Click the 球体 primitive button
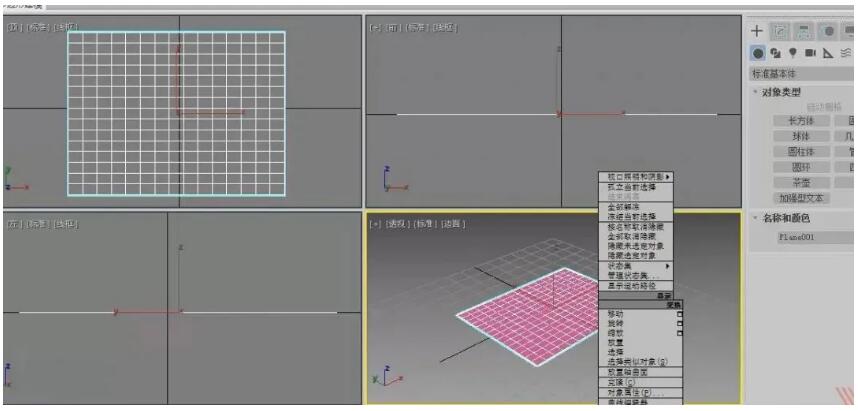 802,136
